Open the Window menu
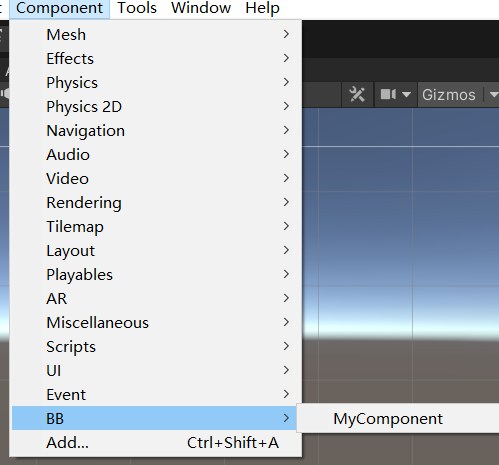The height and width of the screenshot is (465, 499). (201, 8)
